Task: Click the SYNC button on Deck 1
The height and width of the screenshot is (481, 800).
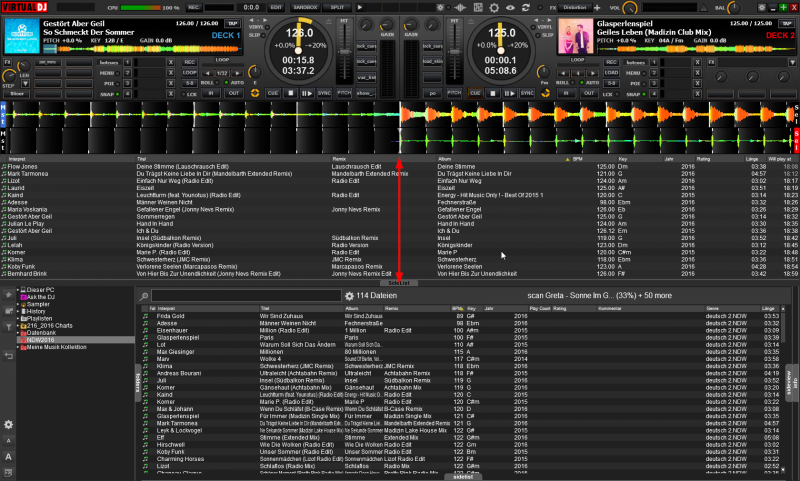Action: tap(324, 93)
